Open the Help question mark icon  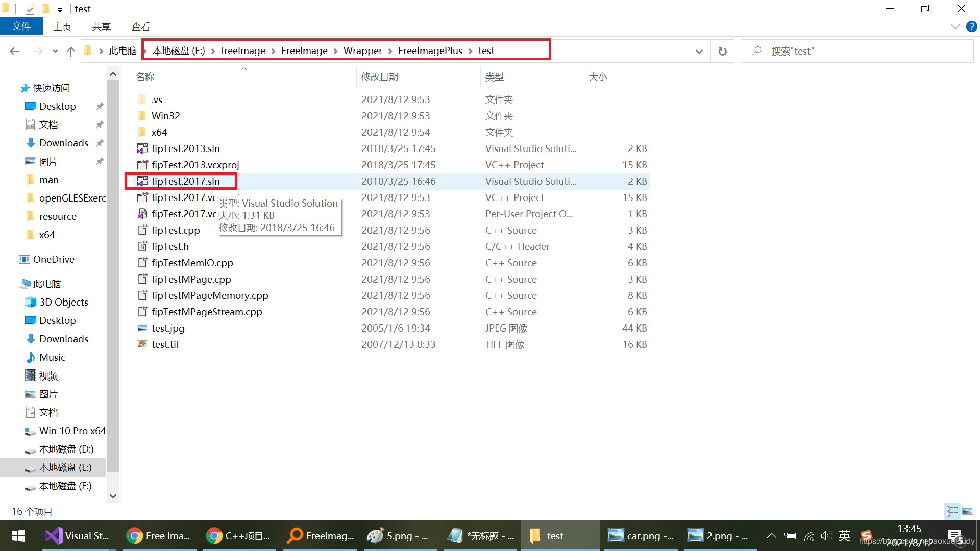coord(971,27)
